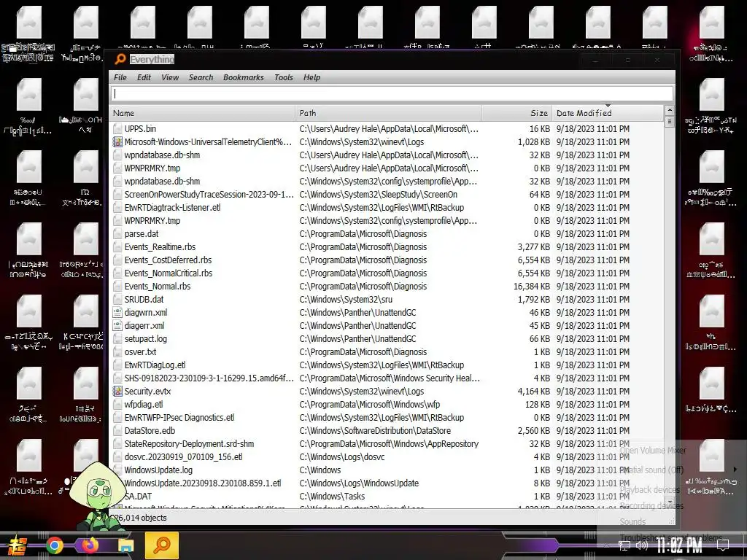Click the file icon of ScreenOnPowerStudyTraceSession

coord(117,194)
